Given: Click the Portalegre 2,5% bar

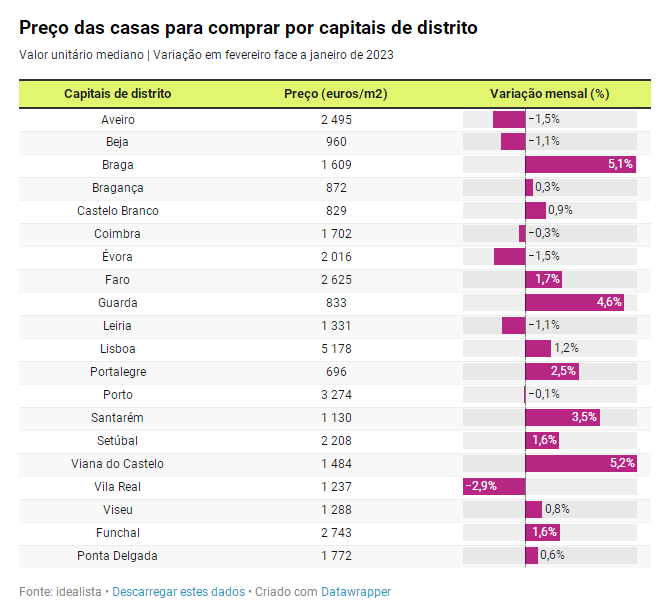Looking at the screenshot, I should coord(552,372).
